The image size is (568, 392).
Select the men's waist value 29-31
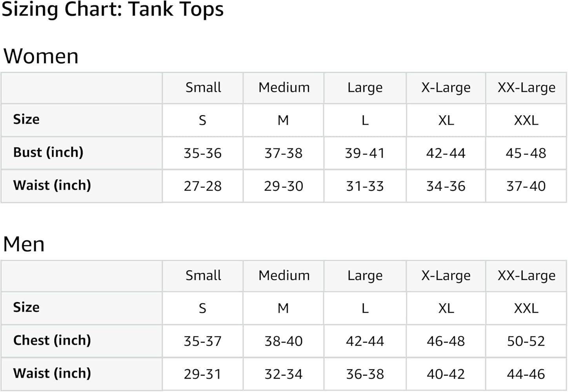pyautogui.click(x=203, y=374)
